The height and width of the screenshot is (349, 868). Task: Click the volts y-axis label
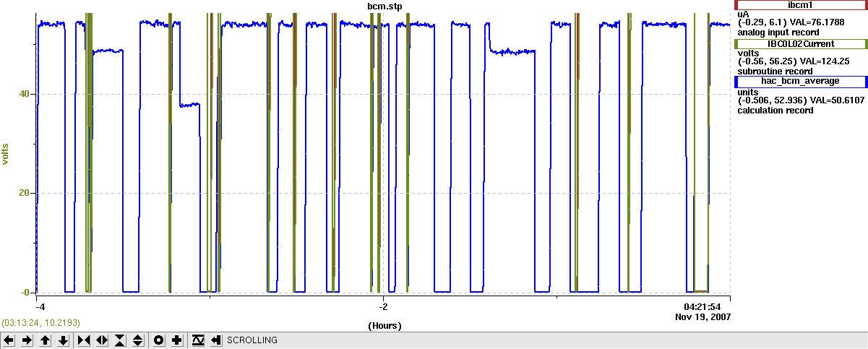pos(6,153)
